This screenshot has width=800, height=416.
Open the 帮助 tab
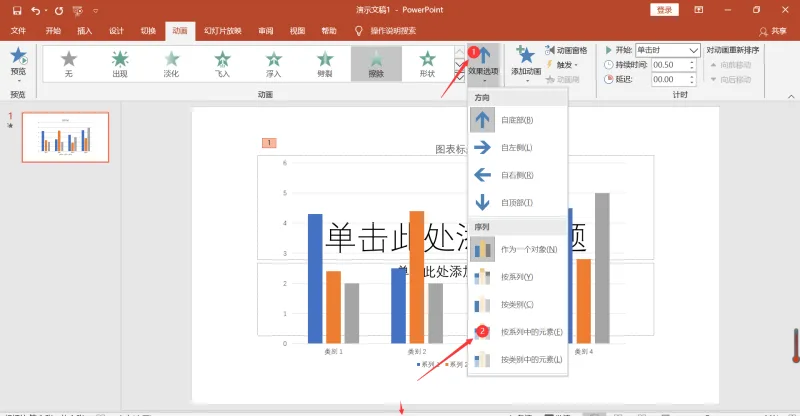tap(329, 31)
